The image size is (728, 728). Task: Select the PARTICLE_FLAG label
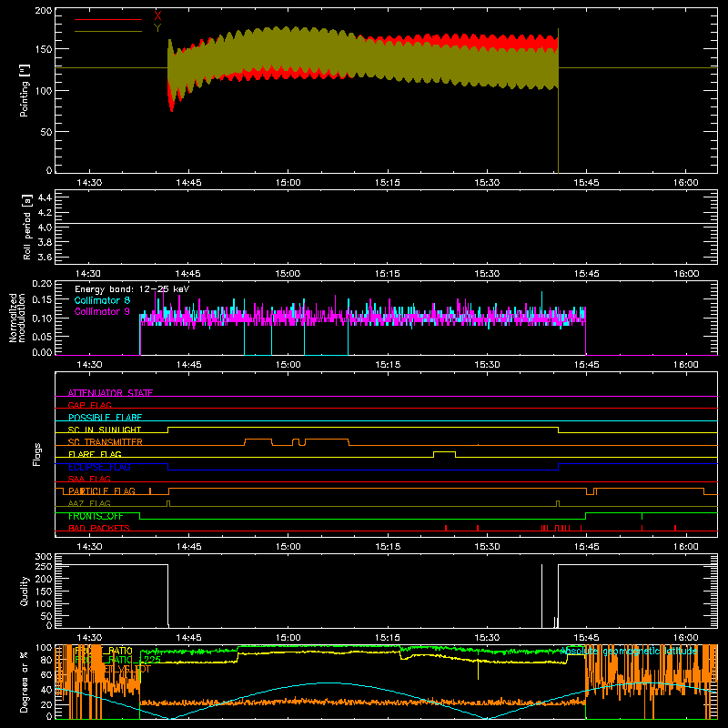pos(102,491)
